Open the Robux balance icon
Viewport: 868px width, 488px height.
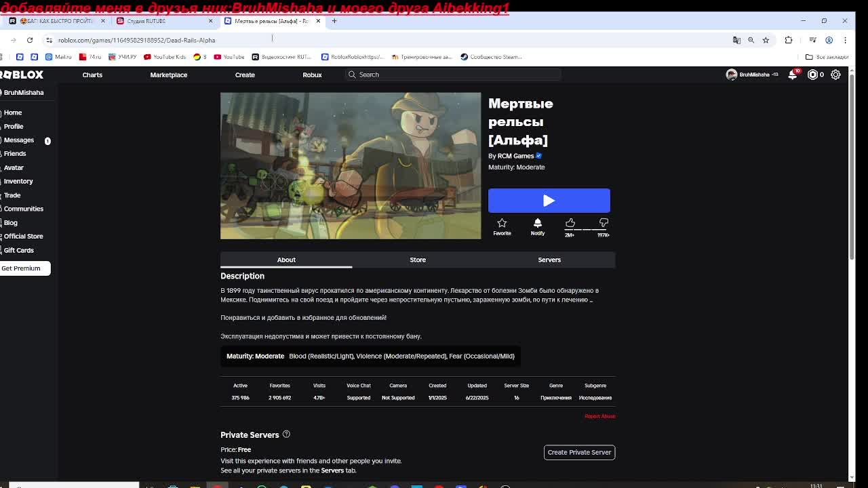tap(812, 75)
